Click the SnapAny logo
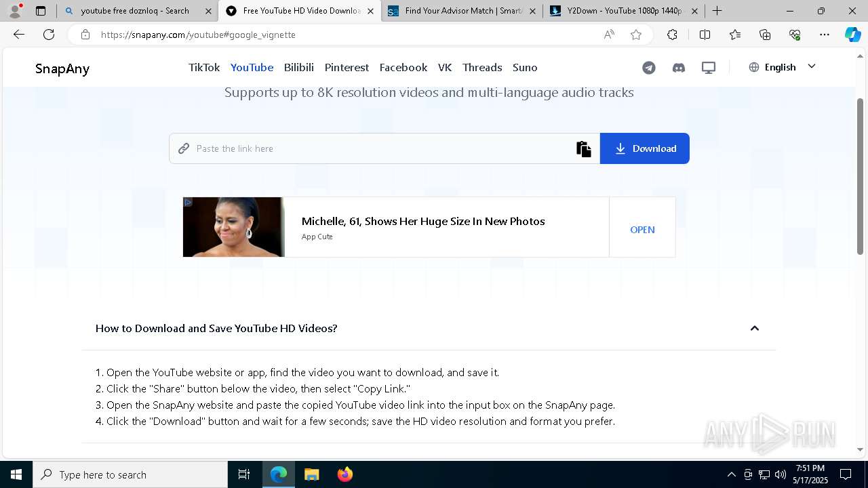The width and height of the screenshot is (868, 488). pyautogui.click(x=62, y=68)
